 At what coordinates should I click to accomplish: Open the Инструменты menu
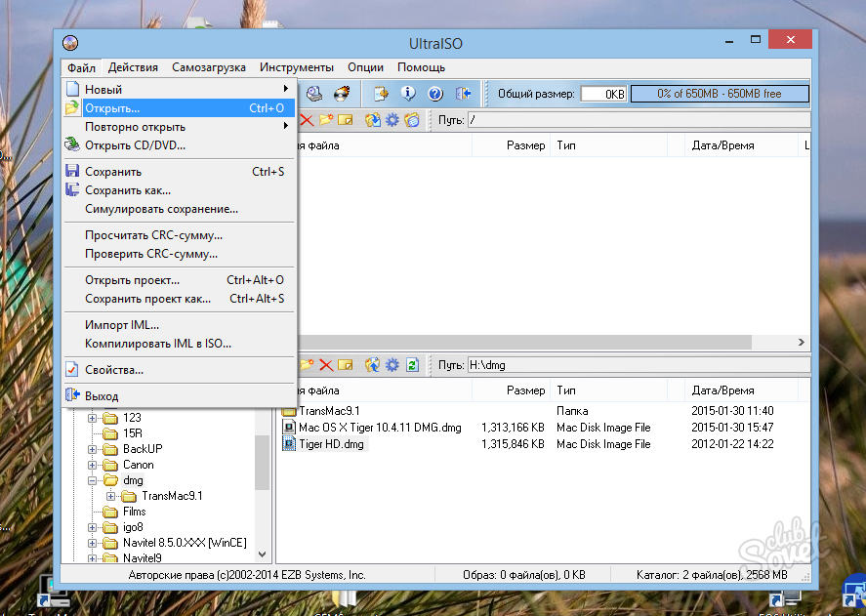[297, 67]
